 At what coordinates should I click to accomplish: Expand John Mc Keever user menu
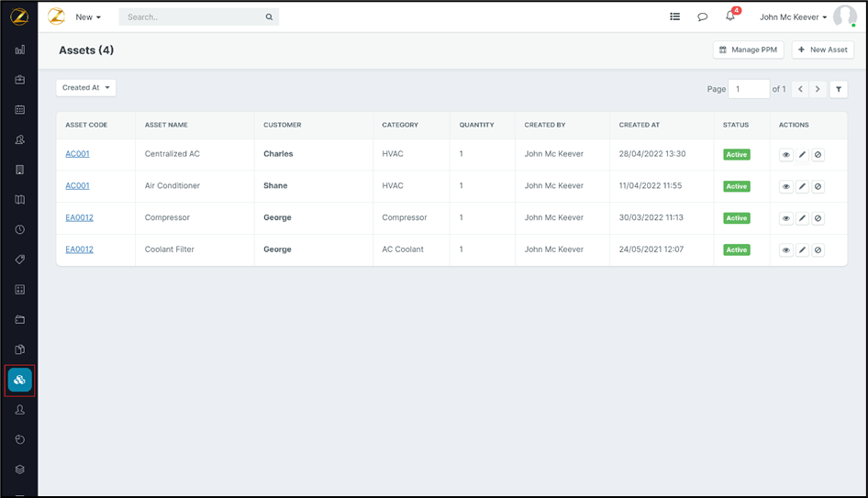pyautogui.click(x=794, y=17)
